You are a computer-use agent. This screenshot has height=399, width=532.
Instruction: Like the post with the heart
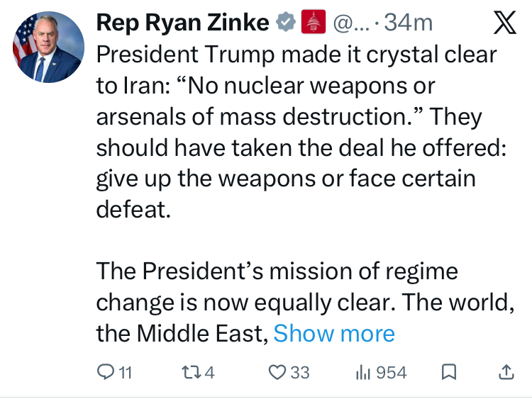click(279, 372)
